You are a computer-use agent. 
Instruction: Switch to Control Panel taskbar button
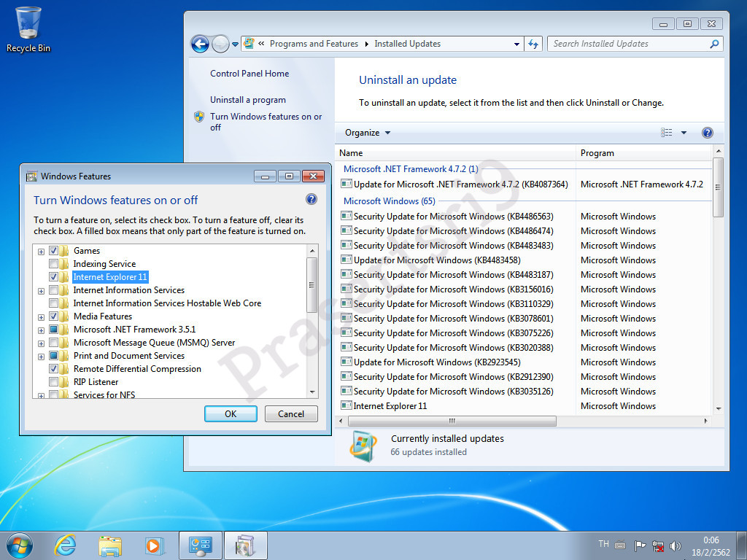(200, 545)
